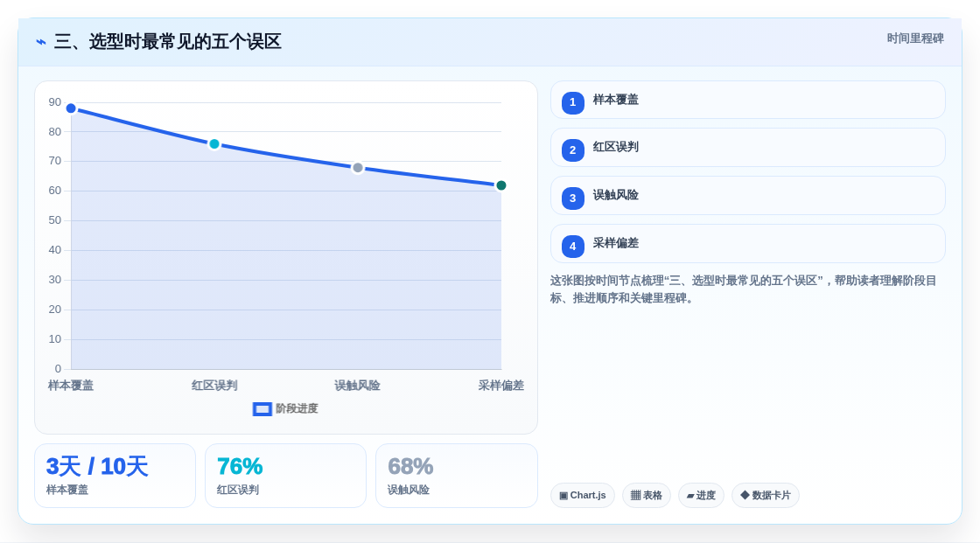Viewport: 980px width, 543px height.
Task: Click the y-axis value 90
Action: (x=55, y=102)
